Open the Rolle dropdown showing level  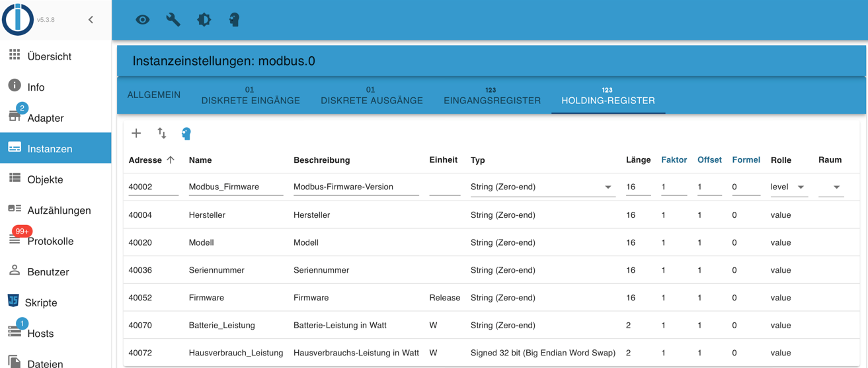(789, 187)
